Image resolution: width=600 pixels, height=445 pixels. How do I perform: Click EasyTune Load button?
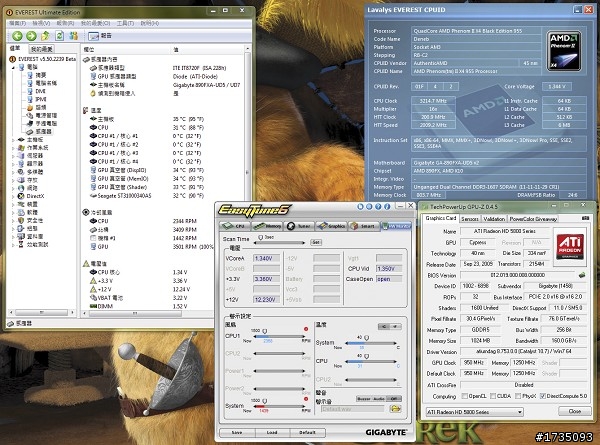[x=272, y=432]
